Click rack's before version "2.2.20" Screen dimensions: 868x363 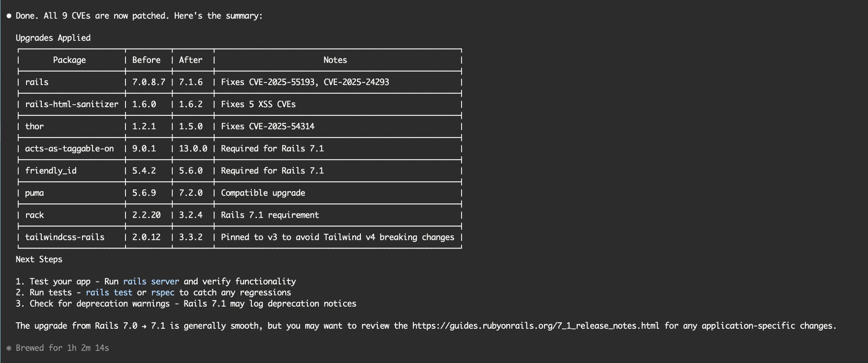coord(146,215)
